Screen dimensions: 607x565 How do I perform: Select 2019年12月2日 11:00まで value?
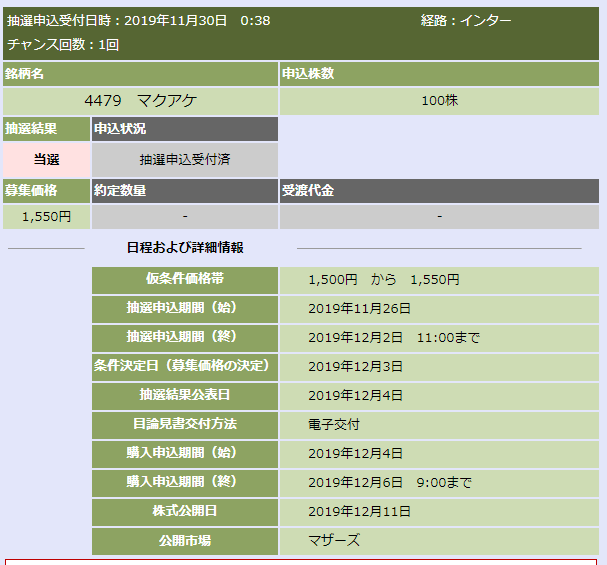(x=394, y=338)
